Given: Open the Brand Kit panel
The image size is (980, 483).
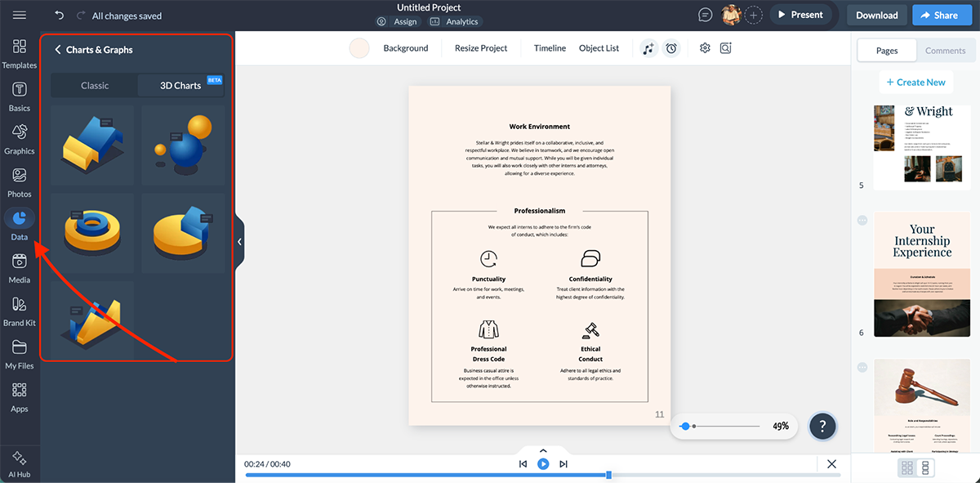Looking at the screenshot, I should point(19,307).
